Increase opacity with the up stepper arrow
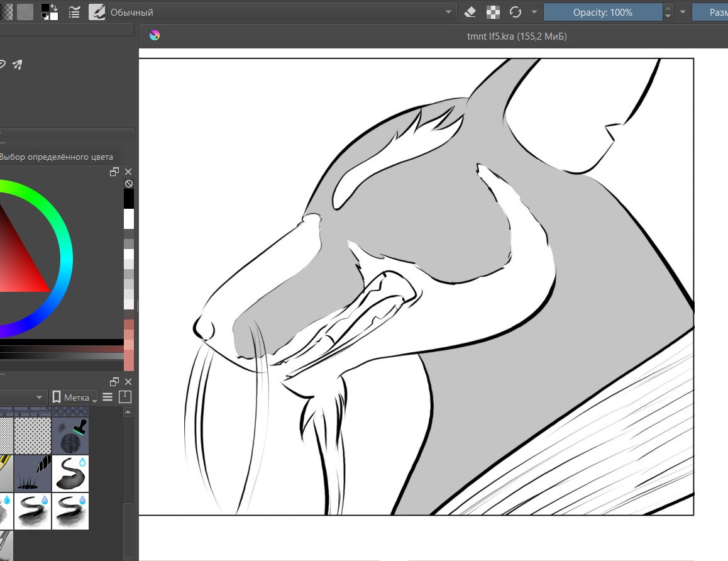 click(668, 8)
